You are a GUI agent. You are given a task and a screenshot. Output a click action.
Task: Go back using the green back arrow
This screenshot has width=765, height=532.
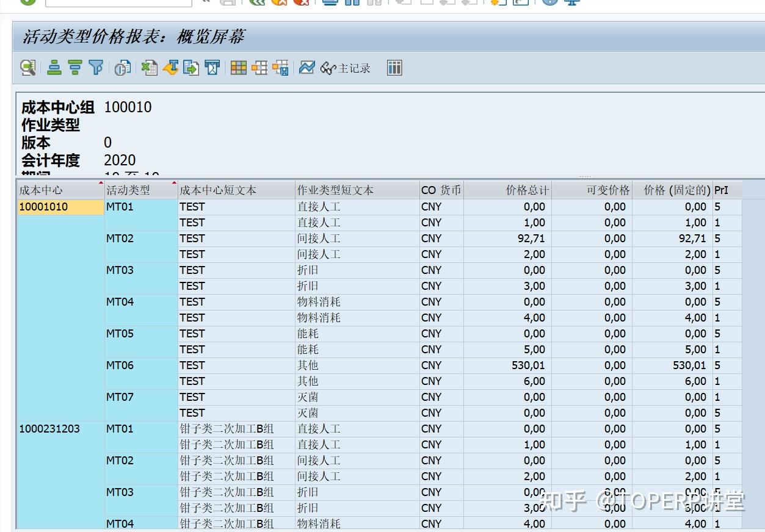tap(256, 4)
